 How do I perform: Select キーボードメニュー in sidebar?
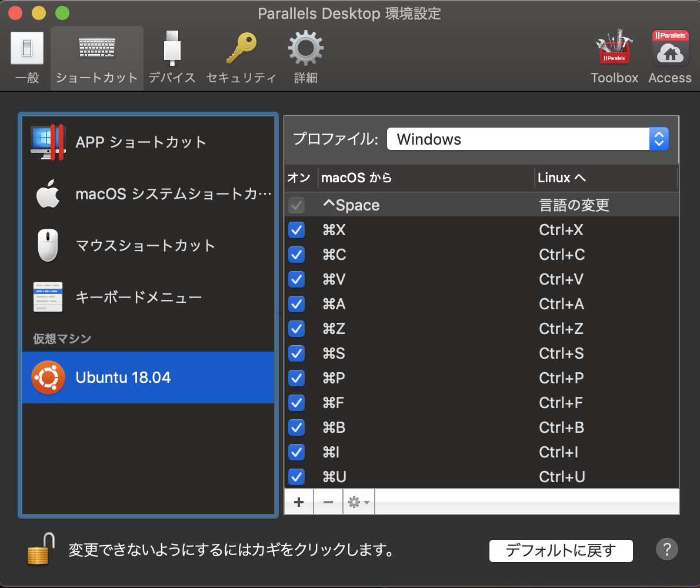(x=148, y=297)
